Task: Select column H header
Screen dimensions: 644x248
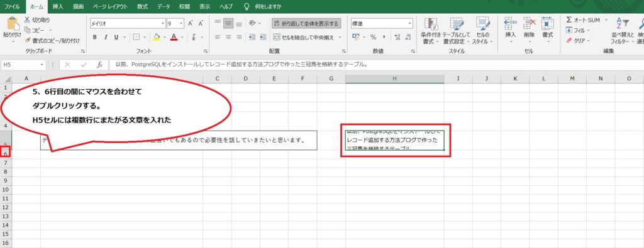Action: pyautogui.click(x=394, y=78)
